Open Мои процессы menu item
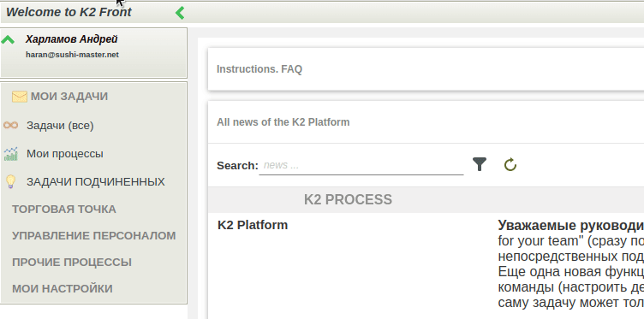644x319 pixels. click(65, 154)
